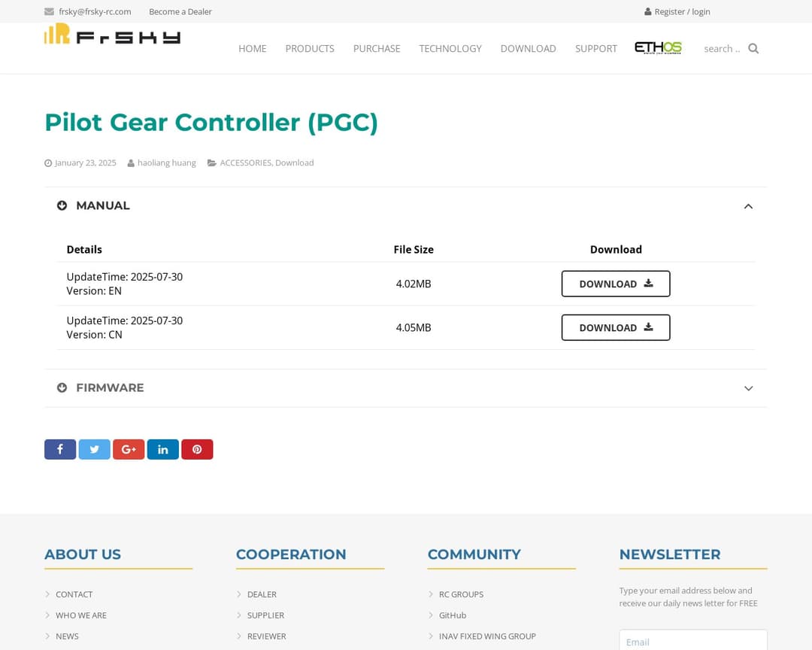Share the page on Google+
The height and width of the screenshot is (650, 812).
129,449
